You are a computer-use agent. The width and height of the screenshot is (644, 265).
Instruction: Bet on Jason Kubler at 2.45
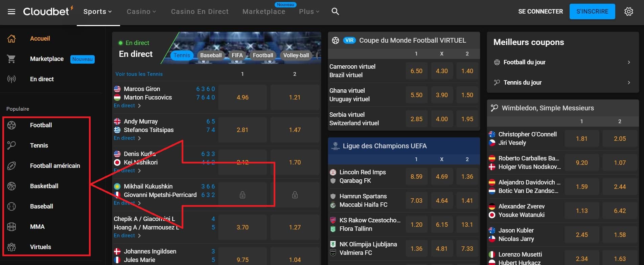click(581, 235)
